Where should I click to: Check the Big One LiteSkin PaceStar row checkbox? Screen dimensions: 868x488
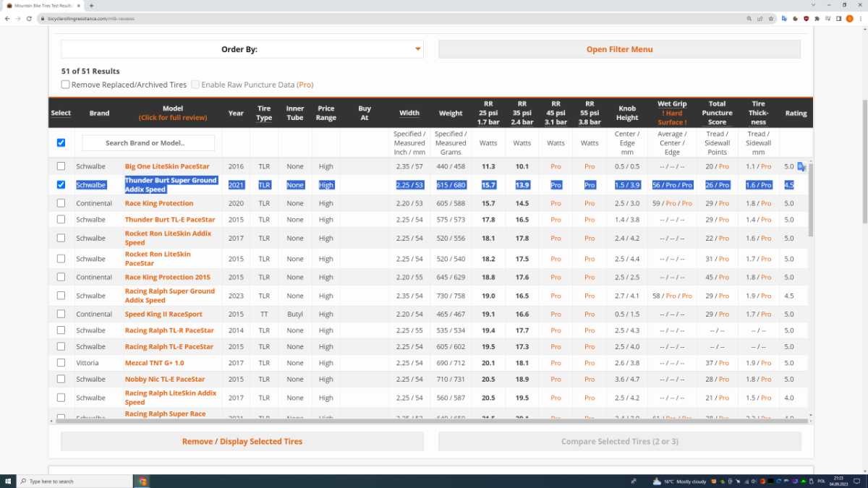click(x=61, y=166)
